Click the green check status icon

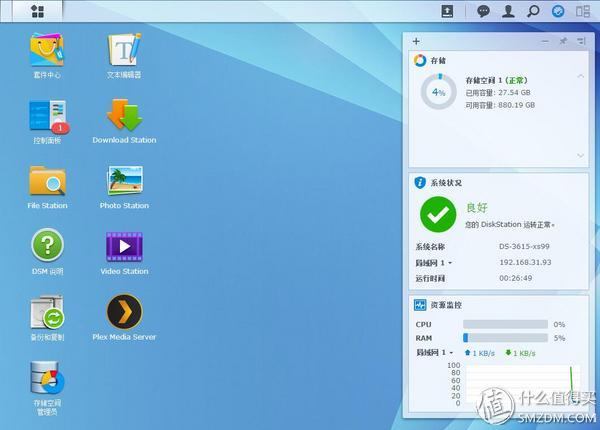point(438,215)
